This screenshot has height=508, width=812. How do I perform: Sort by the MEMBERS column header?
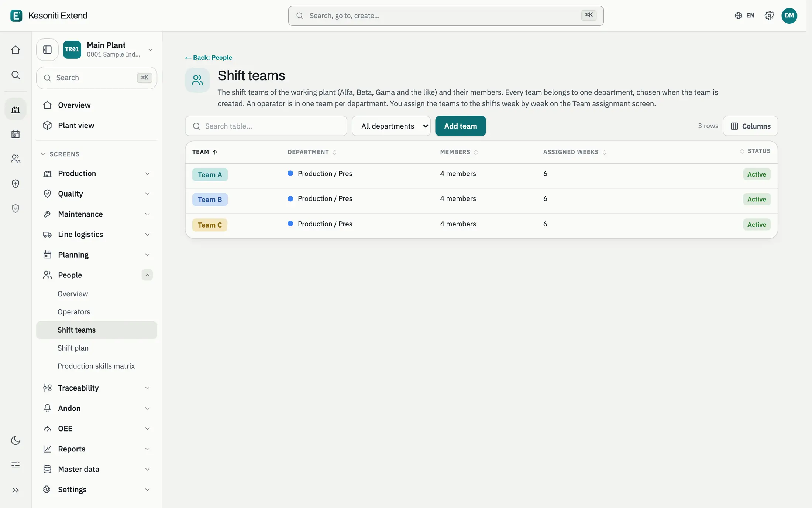pos(459,152)
